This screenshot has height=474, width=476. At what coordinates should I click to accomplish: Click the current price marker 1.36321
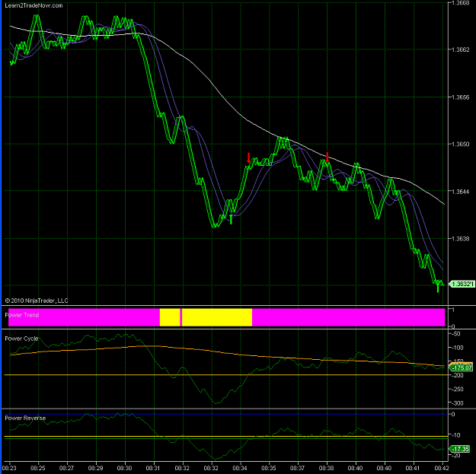point(462,284)
